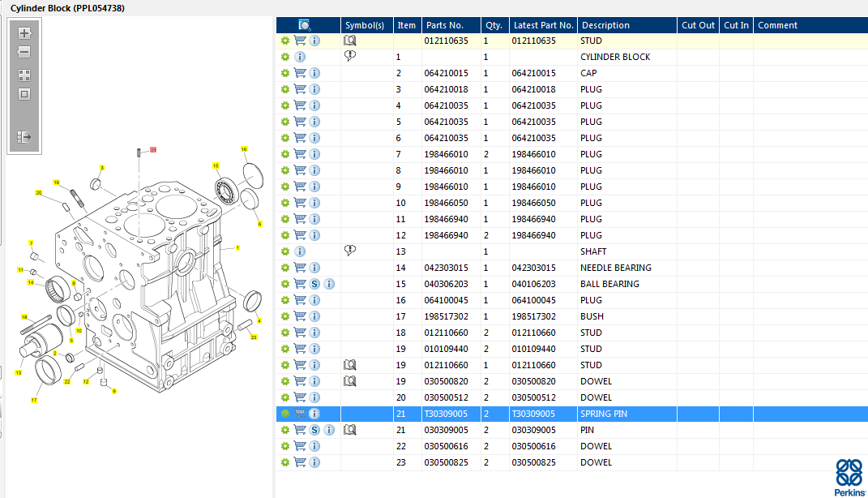The image size is (868, 498).
Task: Click book-magnifier symbol on PIN 030309005 row
Action: (x=350, y=429)
